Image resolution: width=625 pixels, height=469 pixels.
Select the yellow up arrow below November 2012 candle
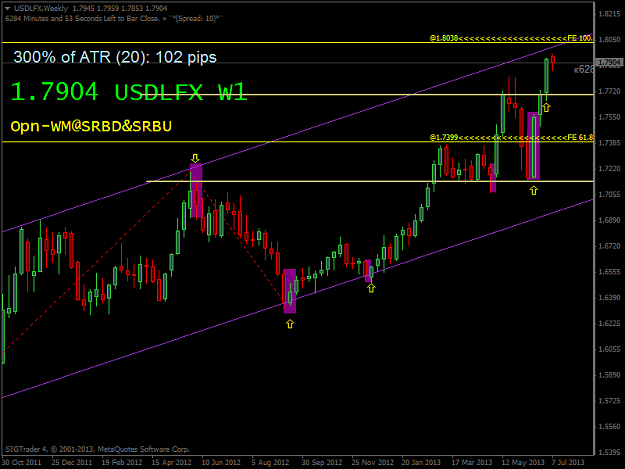click(371, 288)
